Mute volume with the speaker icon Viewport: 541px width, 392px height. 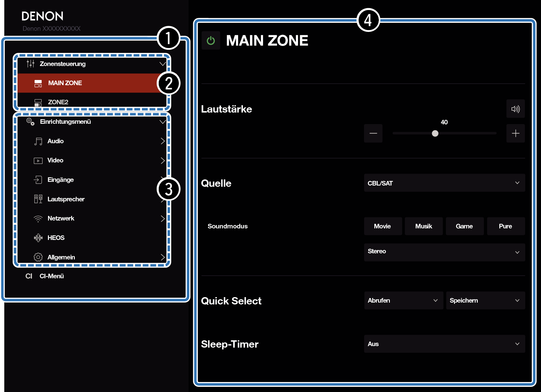[x=515, y=109]
